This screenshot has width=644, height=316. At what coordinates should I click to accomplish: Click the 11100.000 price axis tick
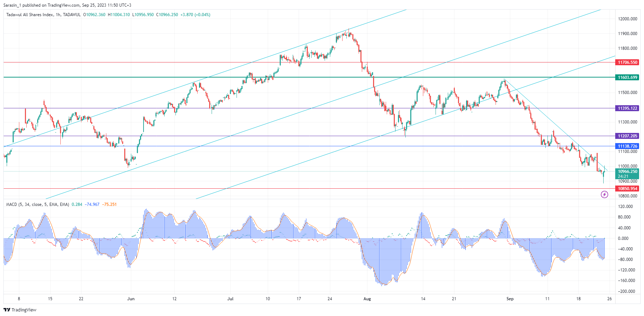[628, 152]
